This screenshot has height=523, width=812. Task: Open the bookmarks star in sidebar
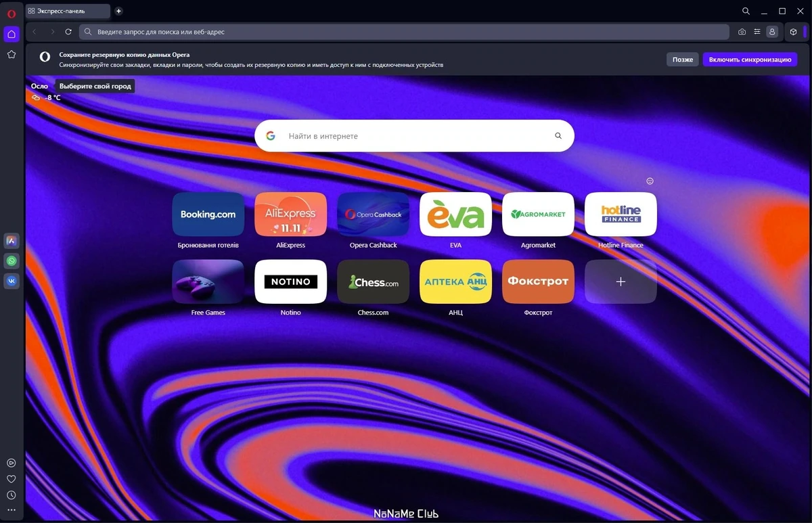(x=12, y=54)
